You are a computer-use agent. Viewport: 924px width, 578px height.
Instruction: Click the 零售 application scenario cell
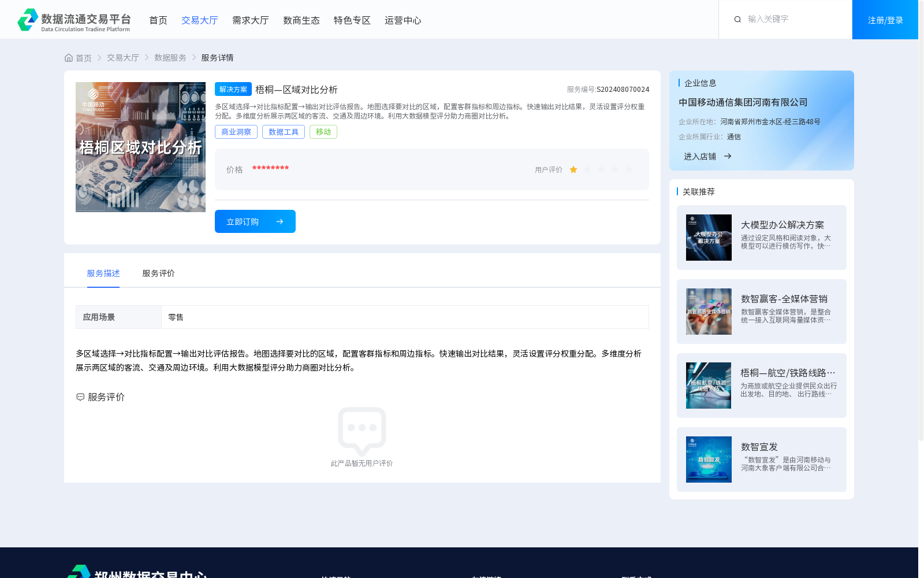pyautogui.click(x=405, y=317)
